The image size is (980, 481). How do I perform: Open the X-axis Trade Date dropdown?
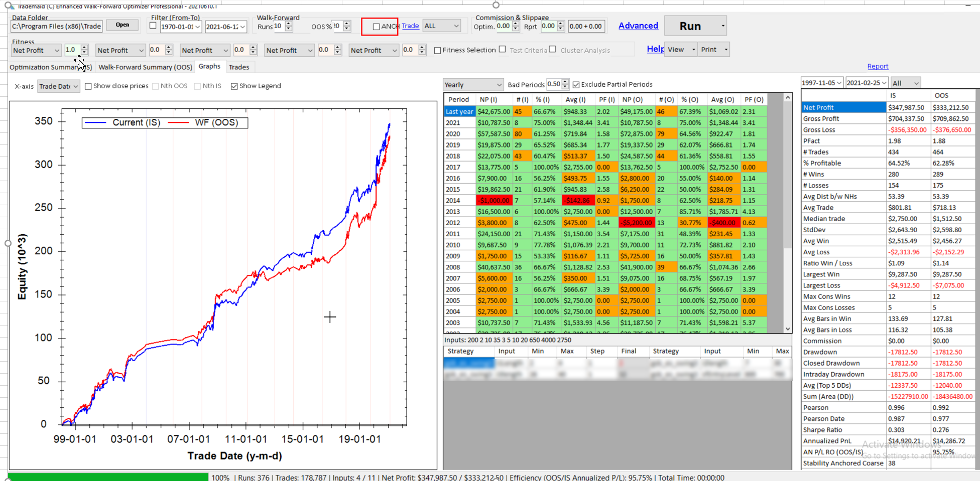(x=75, y=86)
